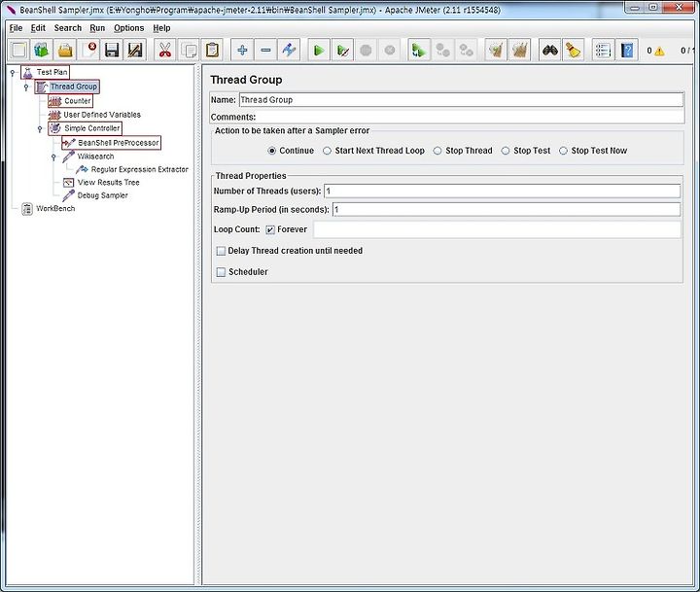Open the Templates toolbar icon
This screenshot has height=592, width=700.
pos(42,50)
